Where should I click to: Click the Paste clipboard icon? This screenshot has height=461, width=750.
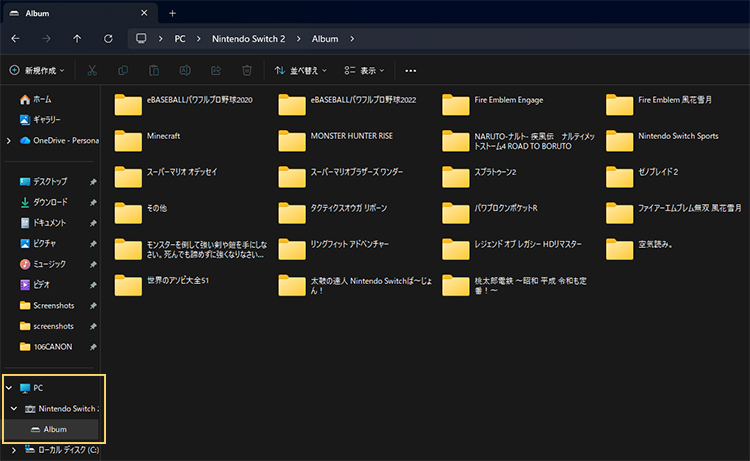point(154,71)
